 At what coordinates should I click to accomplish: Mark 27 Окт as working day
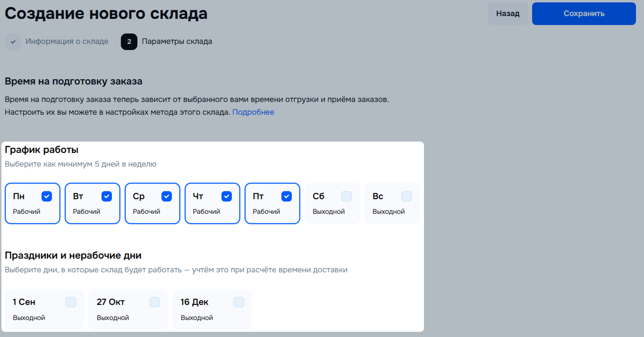click(155, 302)
